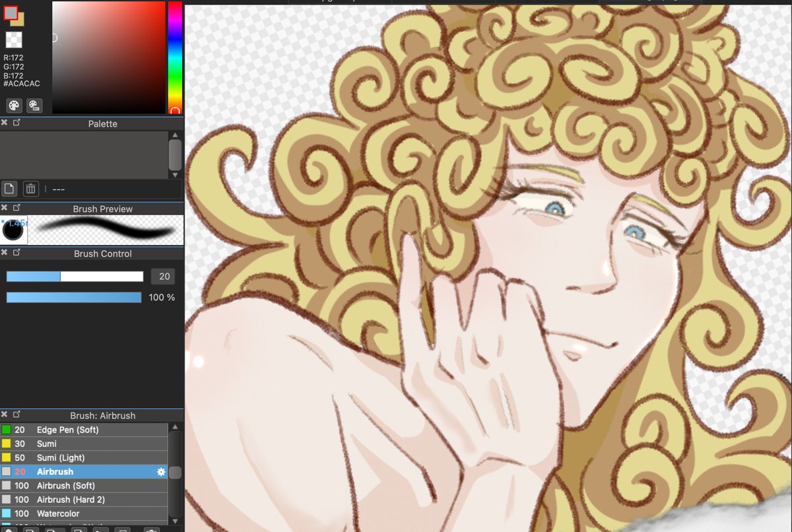Select the Sumi (Light) brush
This screenshot has height=532, width=792.
click(x=84, y=457)
